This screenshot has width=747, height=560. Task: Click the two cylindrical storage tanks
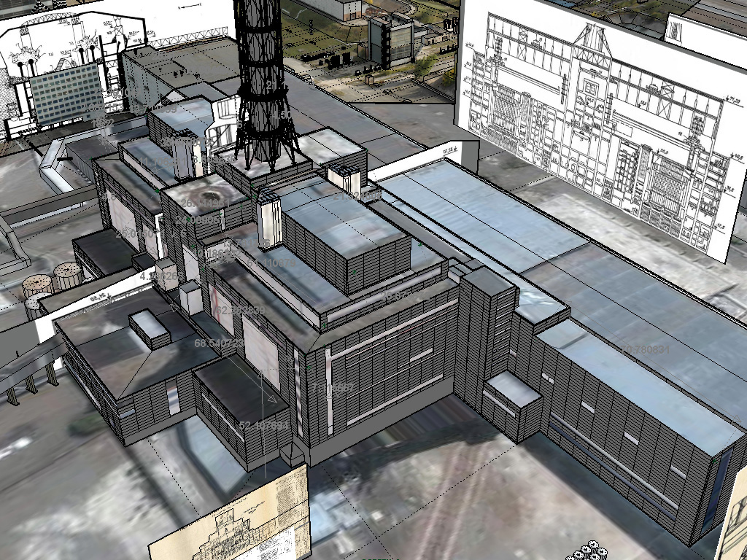coord(53,281)
